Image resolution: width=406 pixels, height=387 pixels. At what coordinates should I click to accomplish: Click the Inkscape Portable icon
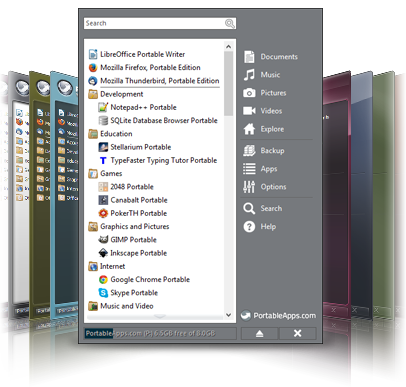(x=103, y=253)
